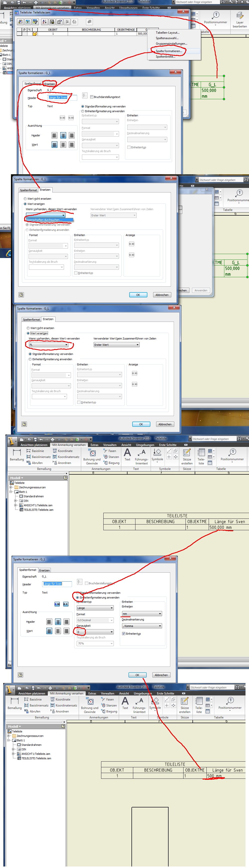Pick Eigenschaften durchsuchen... in the open dropdown list
Screen dimensions: 249x868
[50, 220]
